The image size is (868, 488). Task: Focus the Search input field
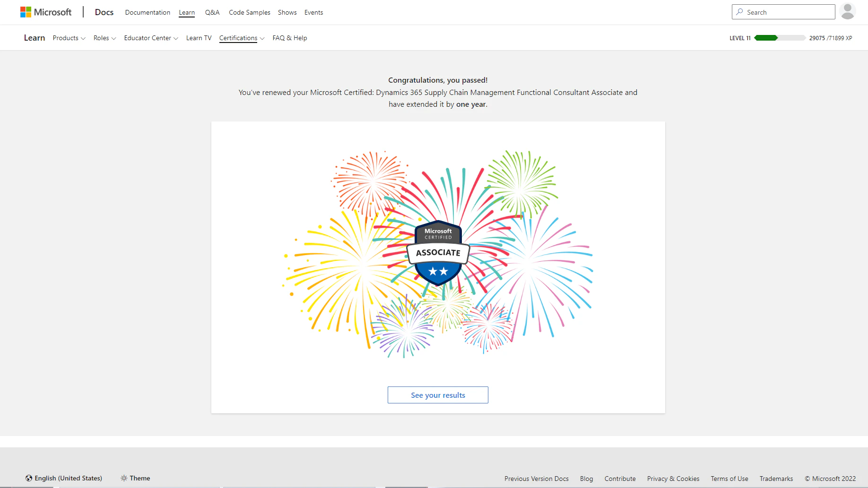[x=783, y=12]
